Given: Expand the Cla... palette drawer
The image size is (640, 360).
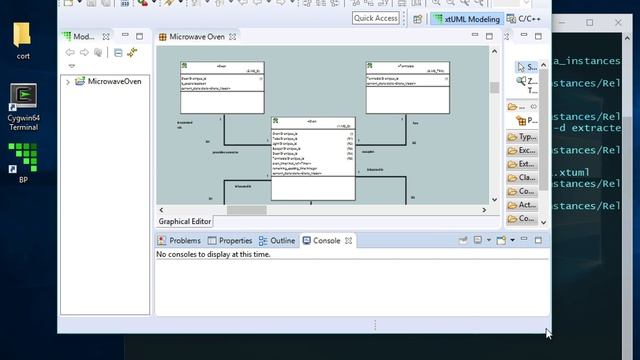Looking at the screenshot, I should (522, 178).
